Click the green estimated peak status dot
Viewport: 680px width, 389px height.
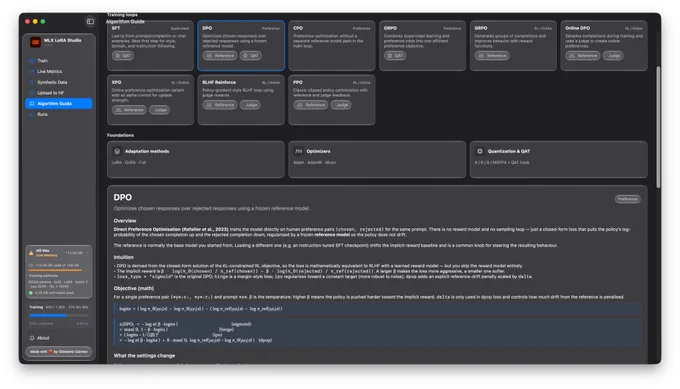(31, 293)
